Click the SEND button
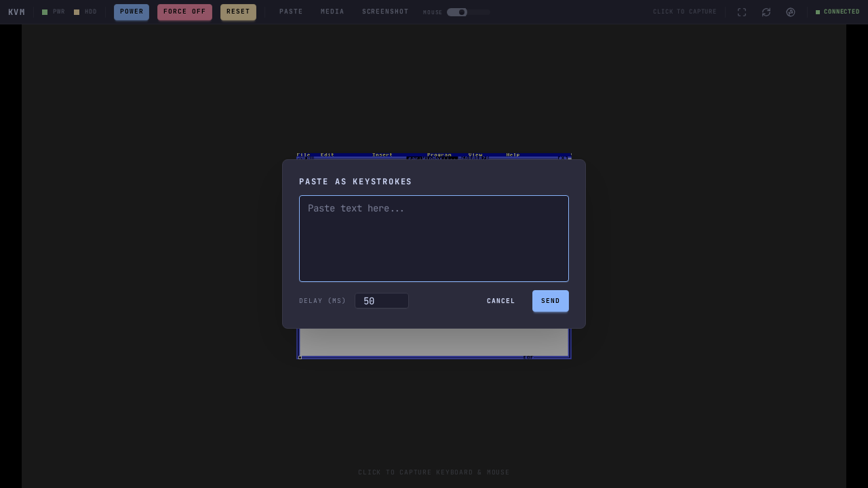This screenshot has height=488, width=868. [550, 301]
